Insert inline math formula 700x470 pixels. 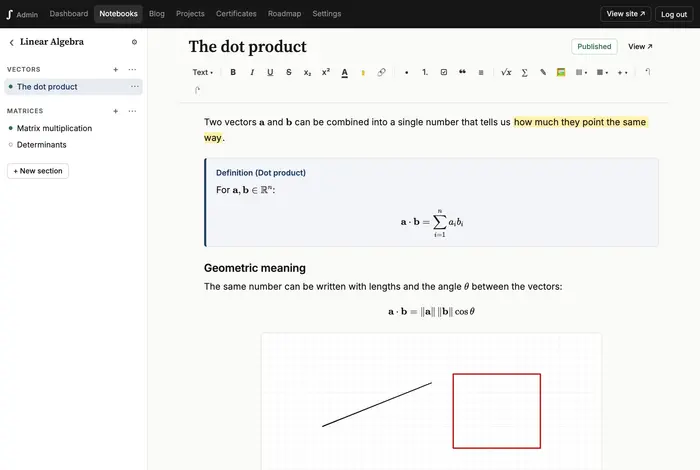(506, 72)
